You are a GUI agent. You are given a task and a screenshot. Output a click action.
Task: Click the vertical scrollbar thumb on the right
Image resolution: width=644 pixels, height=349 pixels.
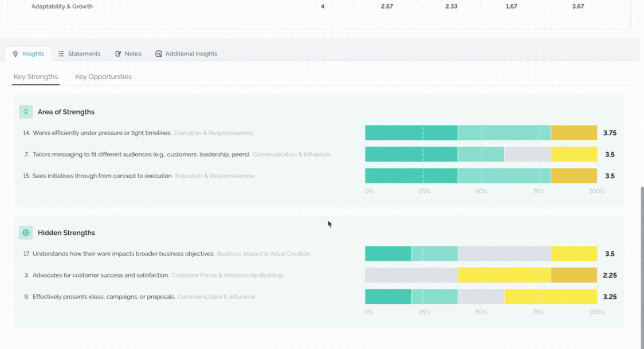(642, 268)
